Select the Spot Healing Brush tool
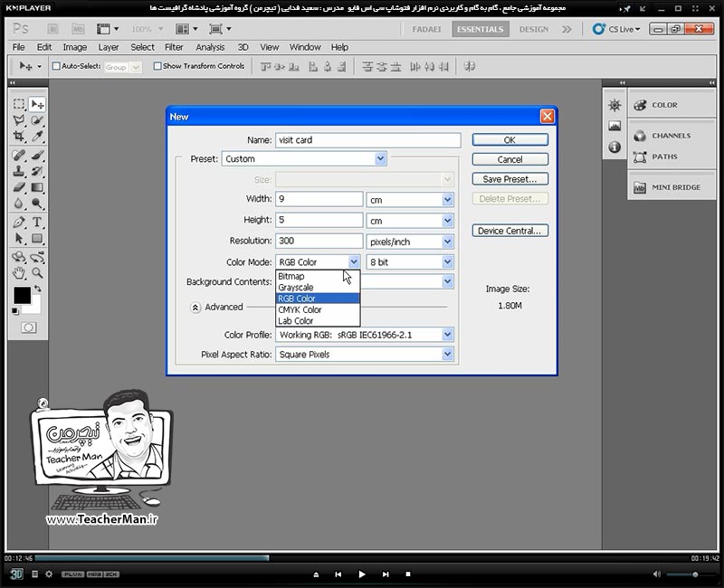The height and width of the screenshot is (588, 724). click(19, 155)
